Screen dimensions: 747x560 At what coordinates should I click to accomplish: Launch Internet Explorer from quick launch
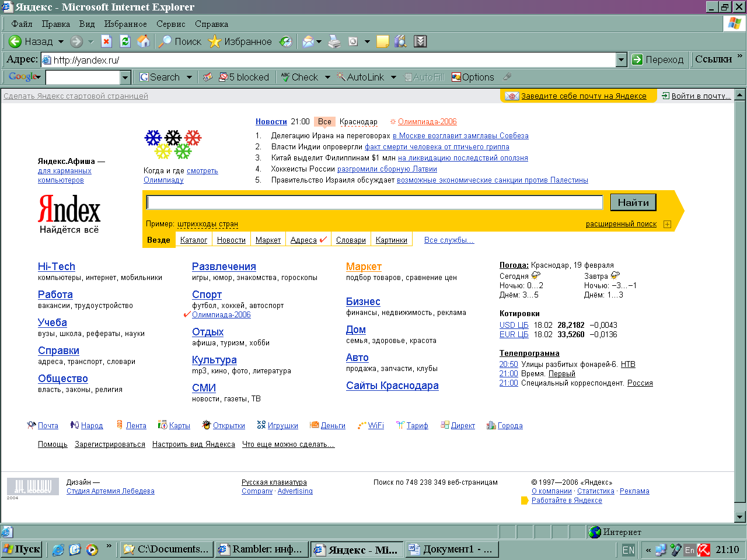tap(58, 549)
